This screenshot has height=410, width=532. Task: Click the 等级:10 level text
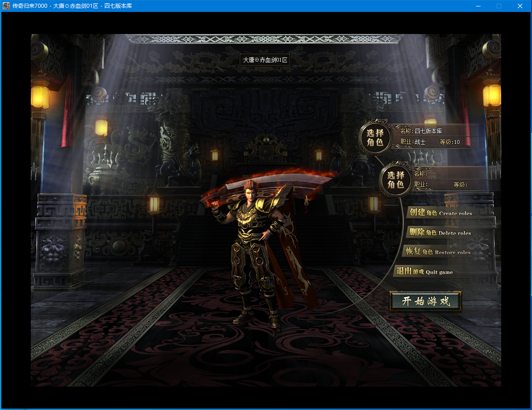[x=450, y=142]
